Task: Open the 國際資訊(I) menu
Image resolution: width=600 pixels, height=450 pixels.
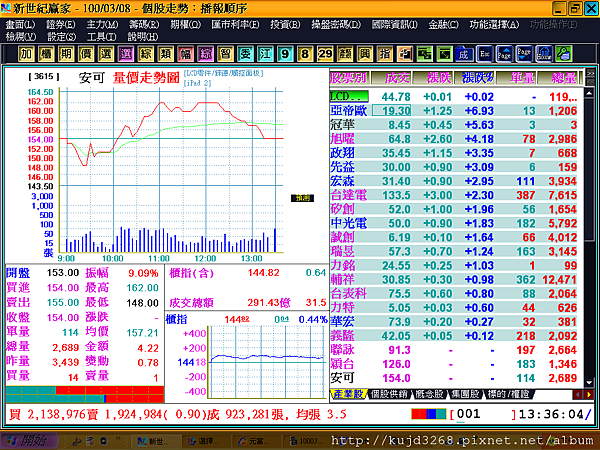Action: [x=395, y=24]
